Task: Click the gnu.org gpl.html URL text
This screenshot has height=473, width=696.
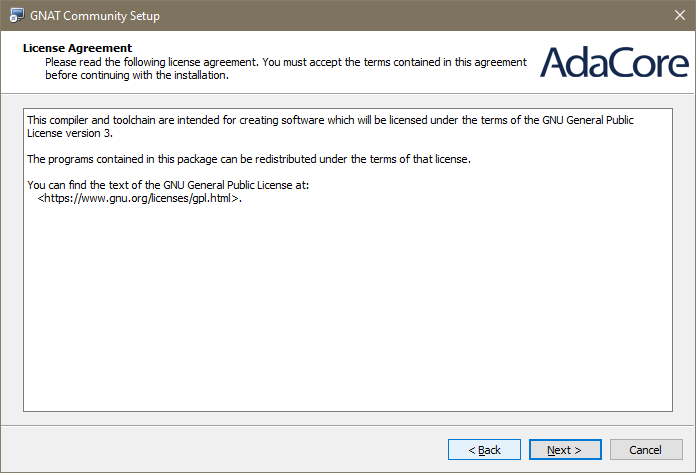Action: coord(139,198)
